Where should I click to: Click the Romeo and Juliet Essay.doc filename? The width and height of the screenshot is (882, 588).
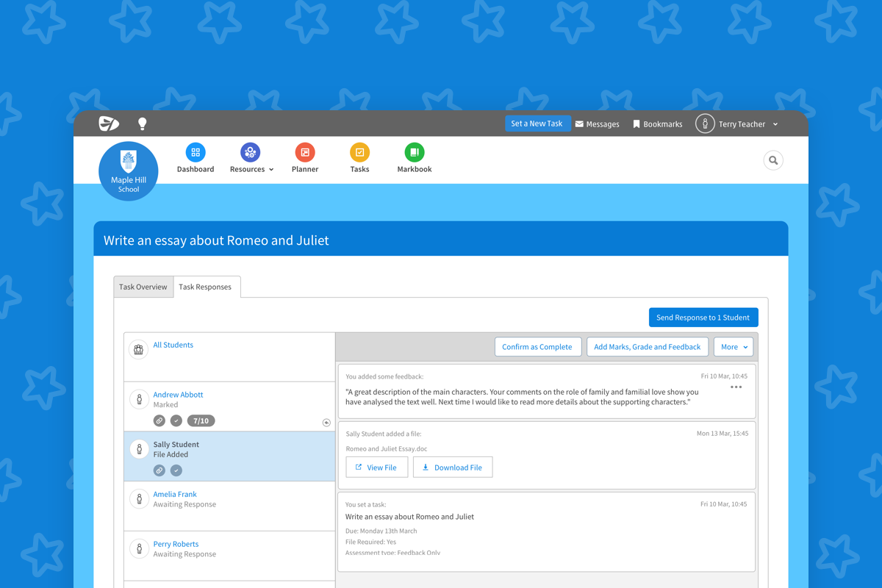tap(387, 448)
